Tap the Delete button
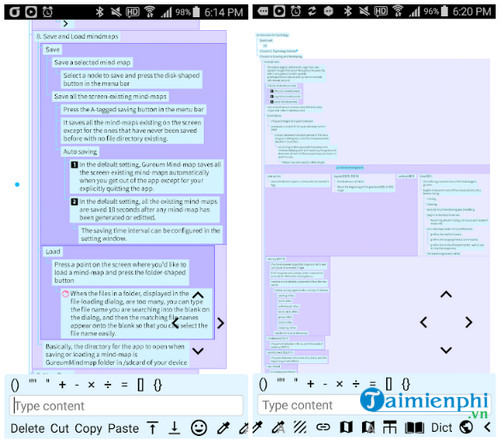This screenshot has width=500, height=443. [x=28, y=428]
